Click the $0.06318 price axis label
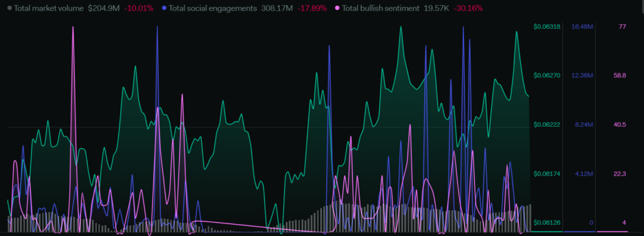This screenshot has width=644, height=236. point(547,26)
